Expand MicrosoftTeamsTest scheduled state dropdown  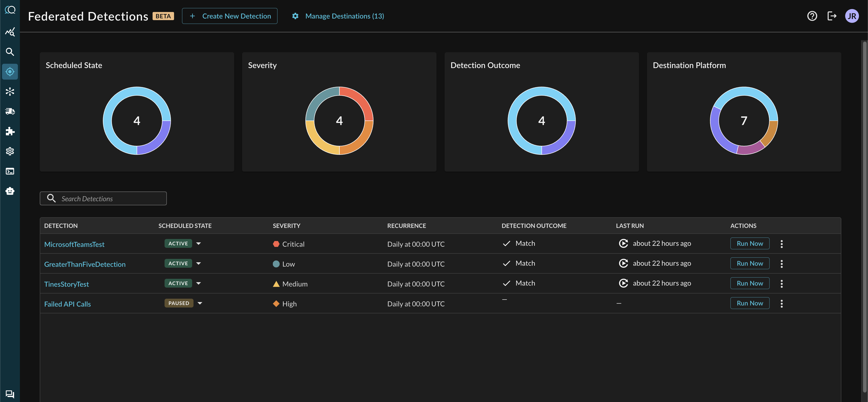tap(198, 244)
